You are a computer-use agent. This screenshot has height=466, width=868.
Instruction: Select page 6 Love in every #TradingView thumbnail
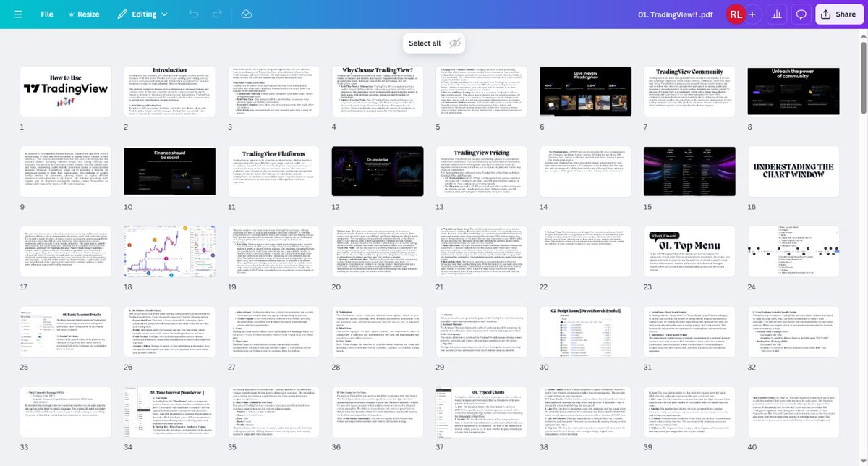pyautogui.click(x=584, y=91)
